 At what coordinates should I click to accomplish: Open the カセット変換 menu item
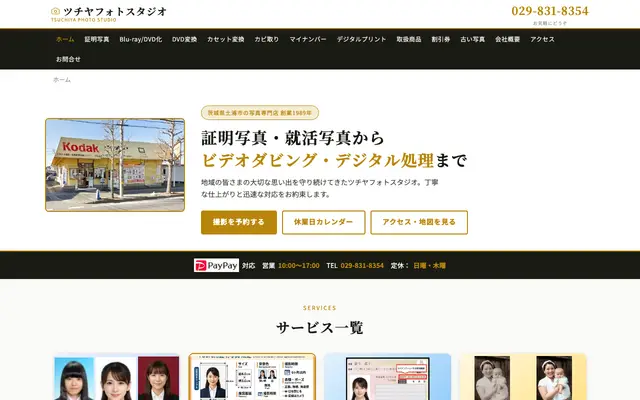point(226,39)
